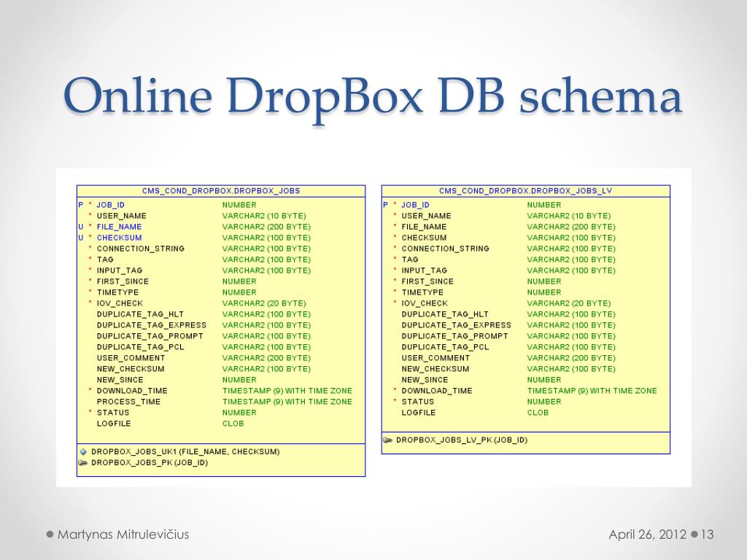Select CONNECTION_STRING in the DROPBOX_JOBS table
The height and width of the screenshot is (560, 747).
pos(141,249)
